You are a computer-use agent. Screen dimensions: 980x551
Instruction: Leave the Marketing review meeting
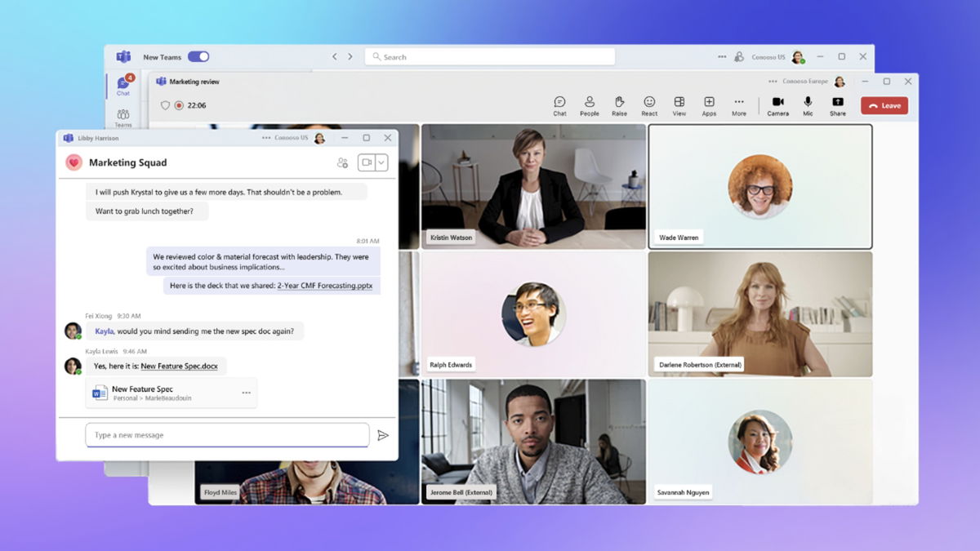click(x=884, y=105)
